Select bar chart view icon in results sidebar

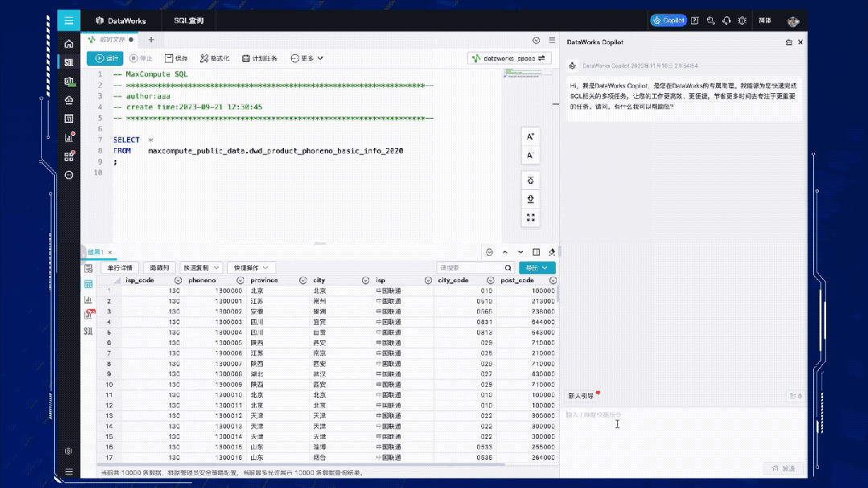[x=88, y=299]
